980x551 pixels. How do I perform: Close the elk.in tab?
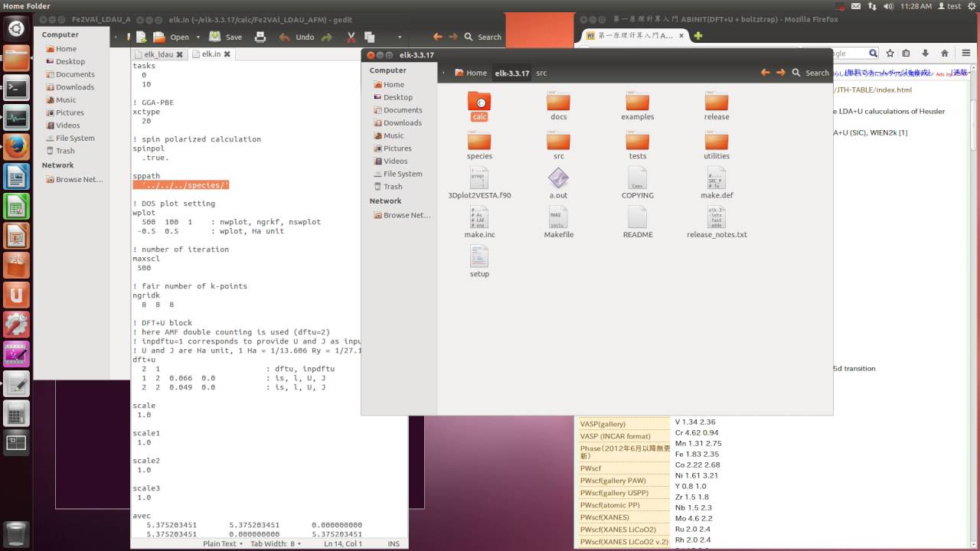coord(227,54)
